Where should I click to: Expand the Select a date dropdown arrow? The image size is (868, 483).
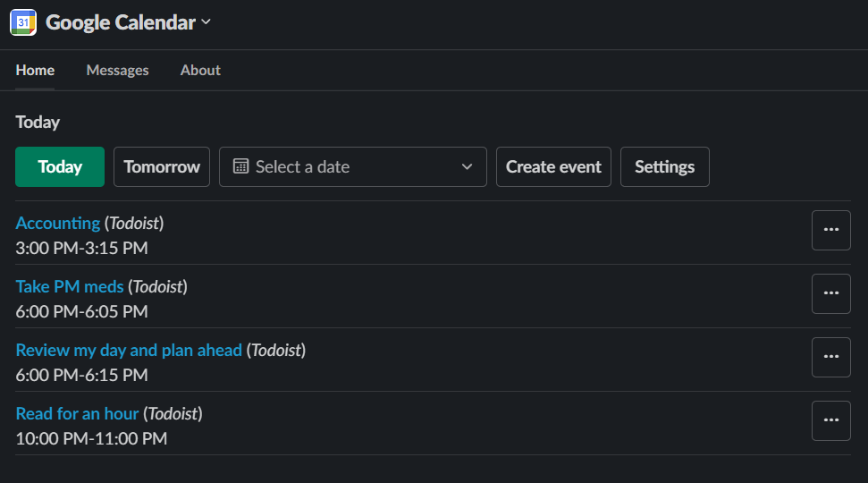[x=467, y=166]
